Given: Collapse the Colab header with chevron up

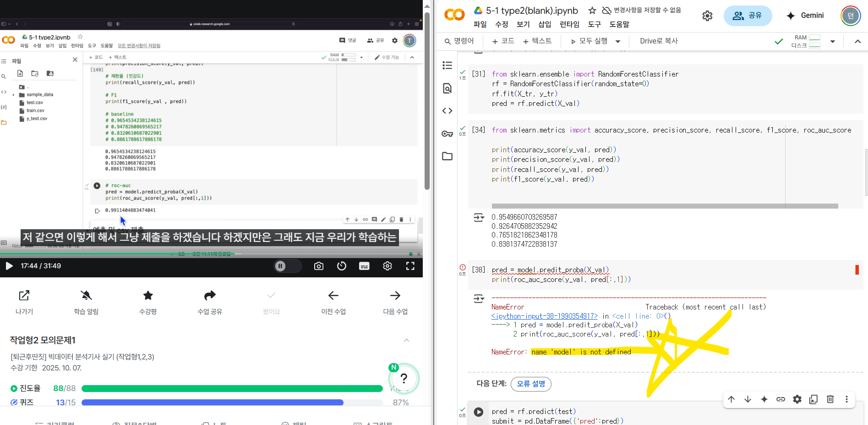Looking at the screenshot, I should pyautogui.click(x=857, y=41).
